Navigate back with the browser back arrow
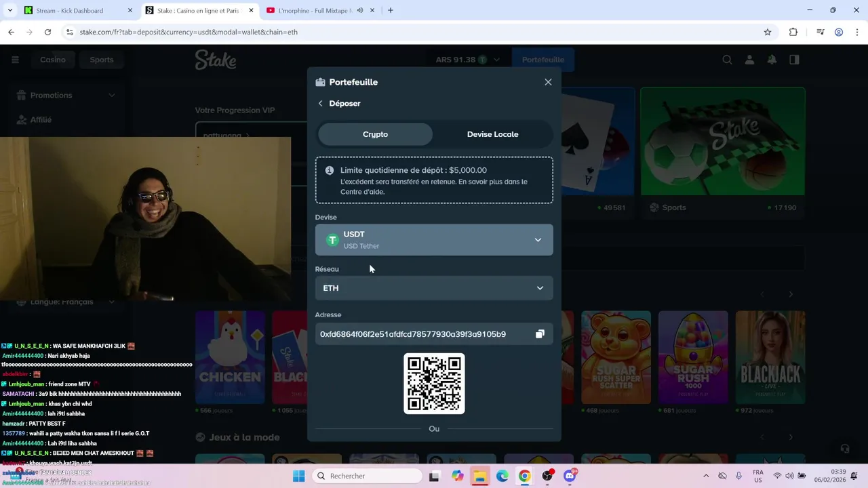 tap(11, 32)
